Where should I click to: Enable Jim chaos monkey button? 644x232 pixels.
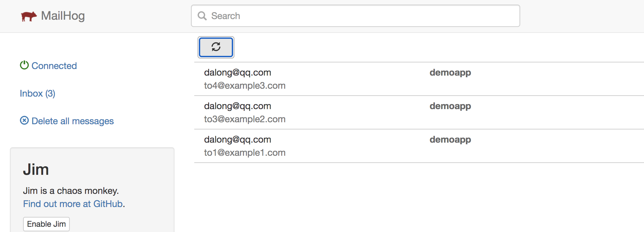46,224
